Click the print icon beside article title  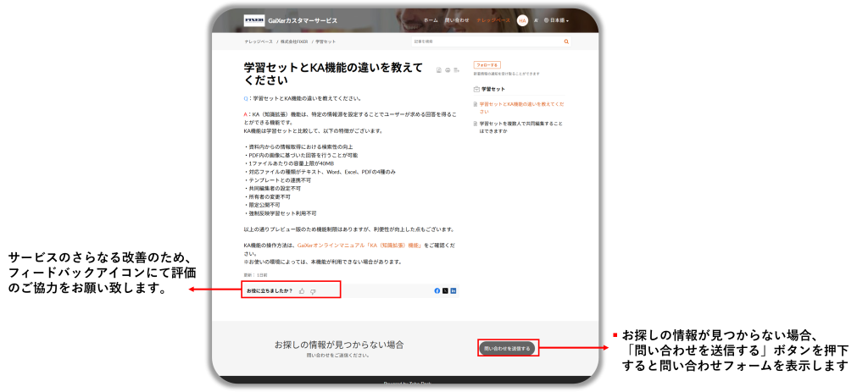pos(447,69)
